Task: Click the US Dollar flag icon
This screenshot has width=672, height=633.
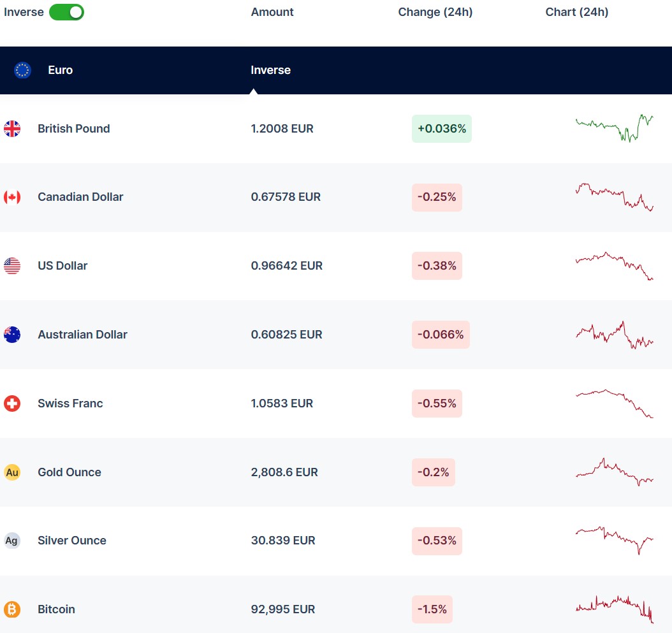Action: tap(12, 266)
